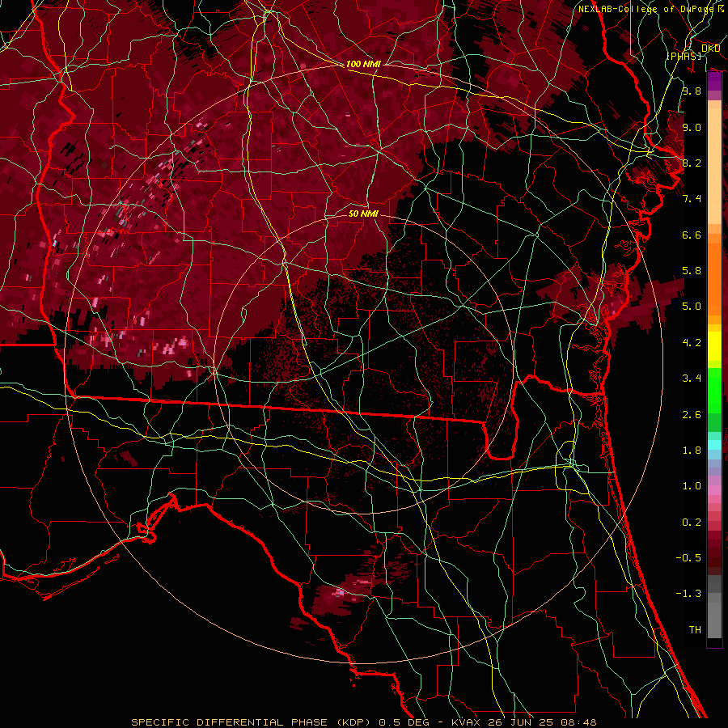Click the 3.4 scale value
728x728 pixels.
coord(692,379)
